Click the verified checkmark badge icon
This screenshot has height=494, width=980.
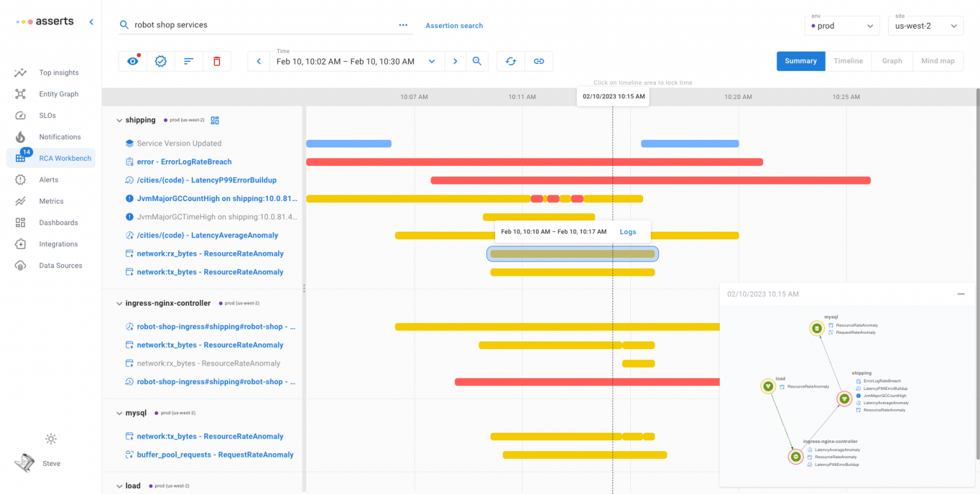[x=161, y=61]
